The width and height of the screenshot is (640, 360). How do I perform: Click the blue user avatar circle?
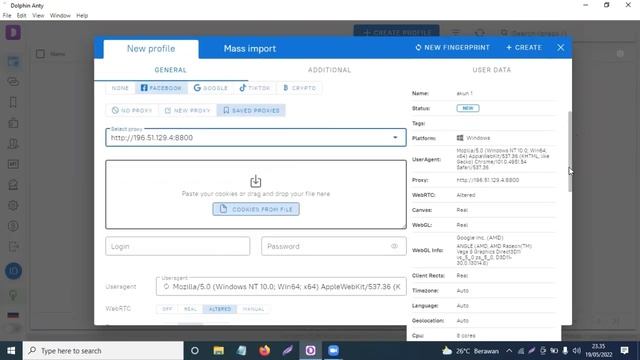click(x=13, y=271)
